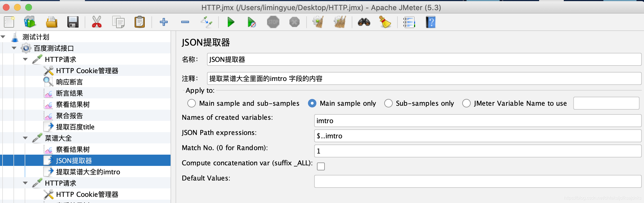Screen dimensions: 644x203
Task: Click the JMeter Variable Name text field
Action: [606, 103]
